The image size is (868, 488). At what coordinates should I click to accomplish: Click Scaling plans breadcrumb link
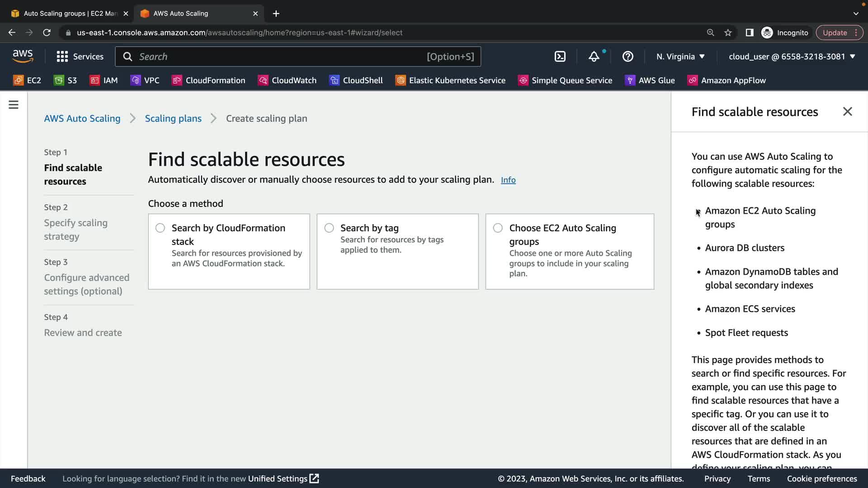click(x=173, y=118)
